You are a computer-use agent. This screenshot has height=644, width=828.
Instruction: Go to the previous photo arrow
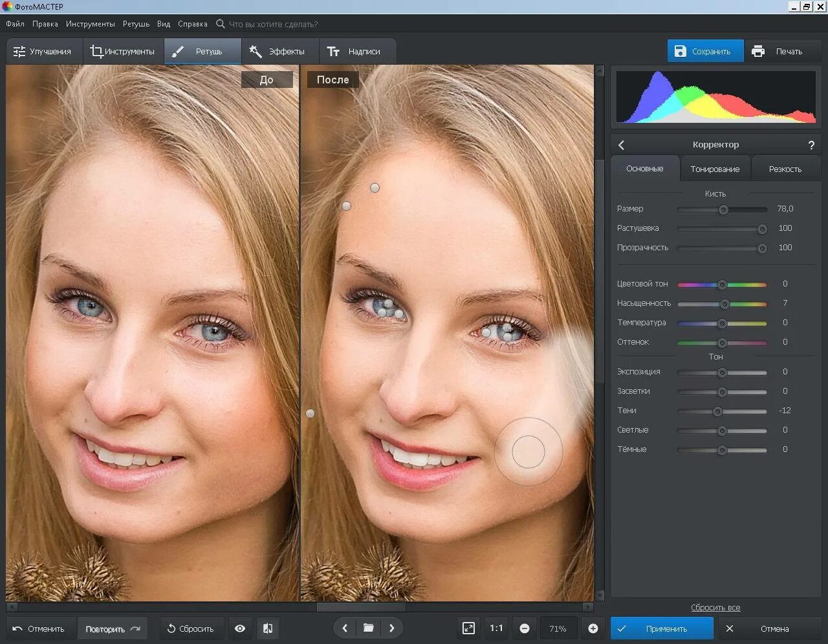(x=345, y=628)
